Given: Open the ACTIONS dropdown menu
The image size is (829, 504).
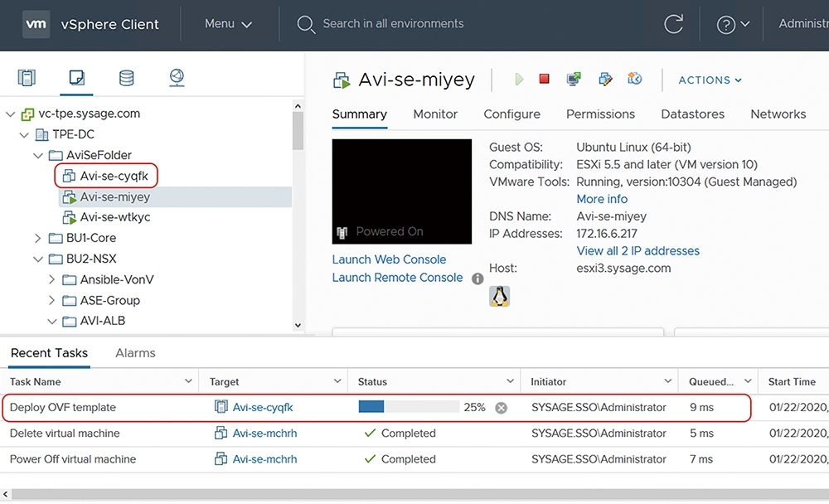Looking at the screenshot, I should [710, 80].
